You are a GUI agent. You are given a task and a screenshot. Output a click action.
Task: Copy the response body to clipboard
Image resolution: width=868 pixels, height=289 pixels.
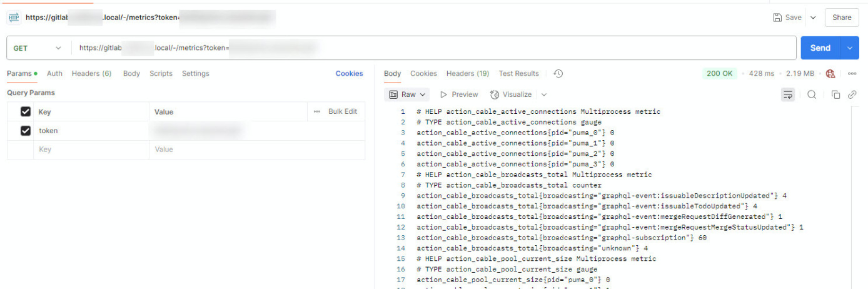835,94
